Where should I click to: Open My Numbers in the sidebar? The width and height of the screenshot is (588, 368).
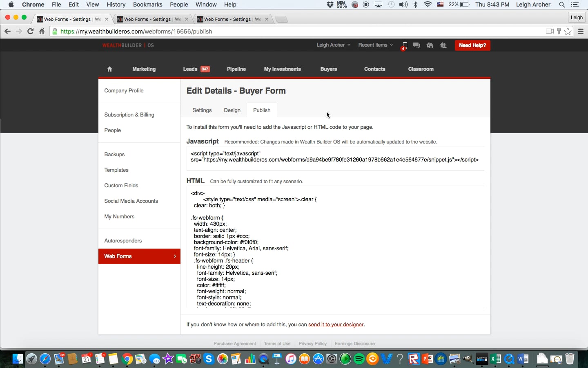119,217
